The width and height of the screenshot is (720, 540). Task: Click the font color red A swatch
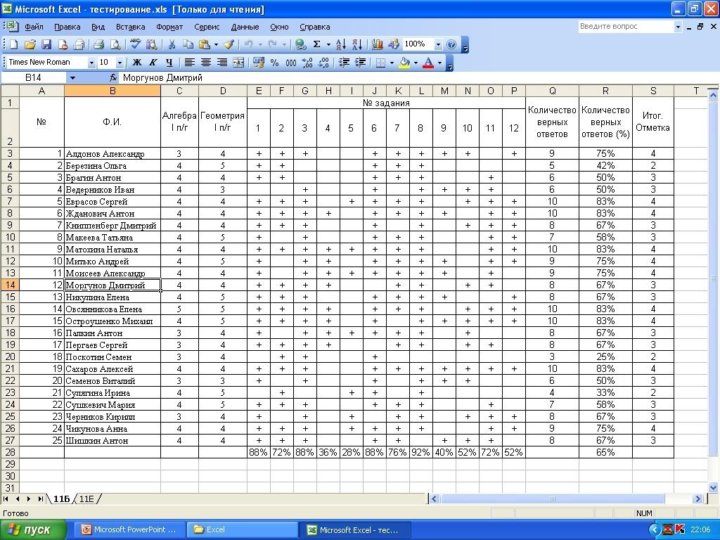(x=428, y=62)
